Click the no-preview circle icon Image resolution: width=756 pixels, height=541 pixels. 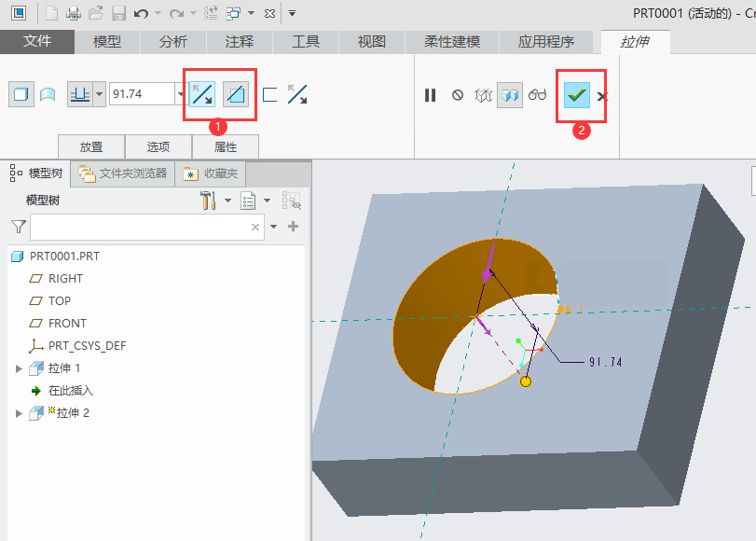[457, 95]
